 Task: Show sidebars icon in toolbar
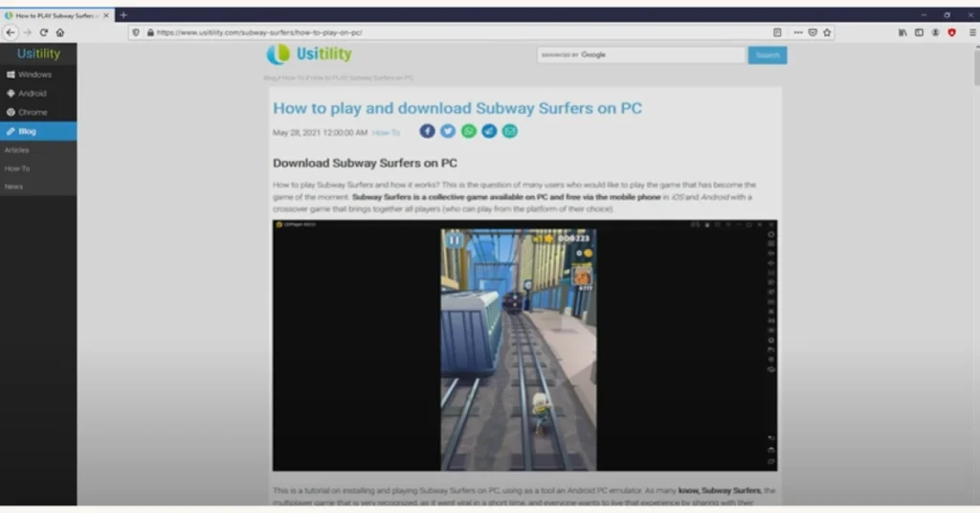pyautogui.click(x=919, y=33)
